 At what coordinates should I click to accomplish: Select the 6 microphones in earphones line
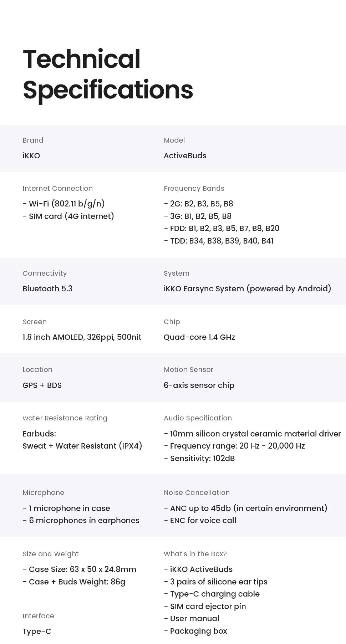coord(81,521)
